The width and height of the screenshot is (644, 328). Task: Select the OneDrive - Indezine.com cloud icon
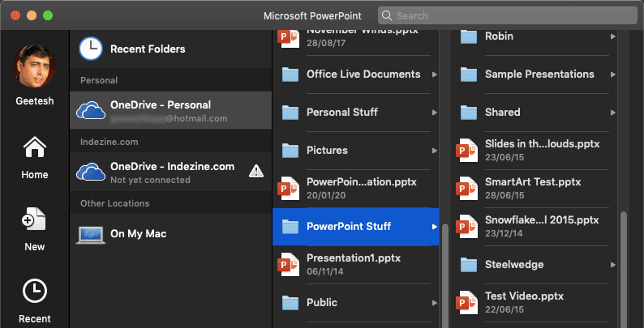click(x=91, y=172)
